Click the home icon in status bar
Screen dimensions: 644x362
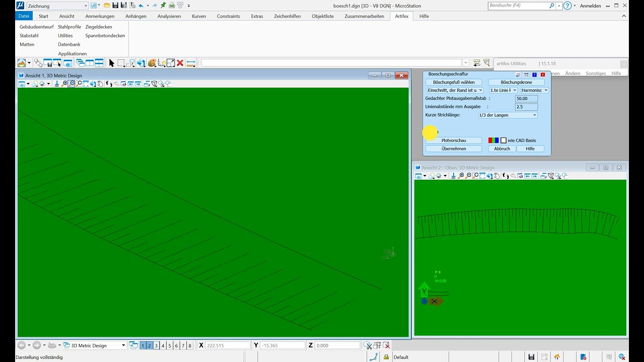coord(557,357)
